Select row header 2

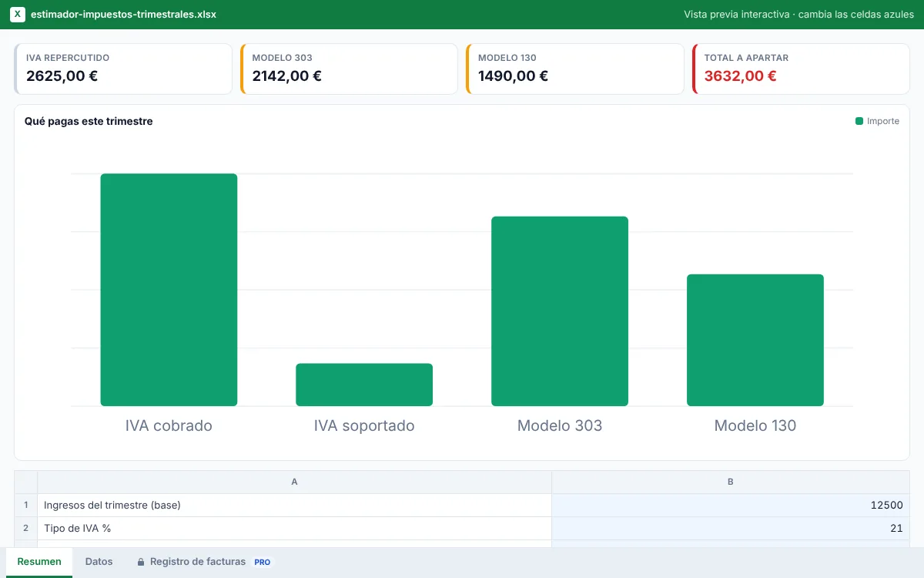[26, 529]
